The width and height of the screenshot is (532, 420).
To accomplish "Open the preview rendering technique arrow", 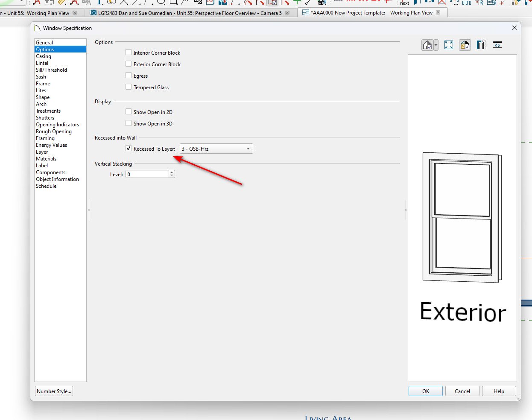I will (x=436, y=45).
